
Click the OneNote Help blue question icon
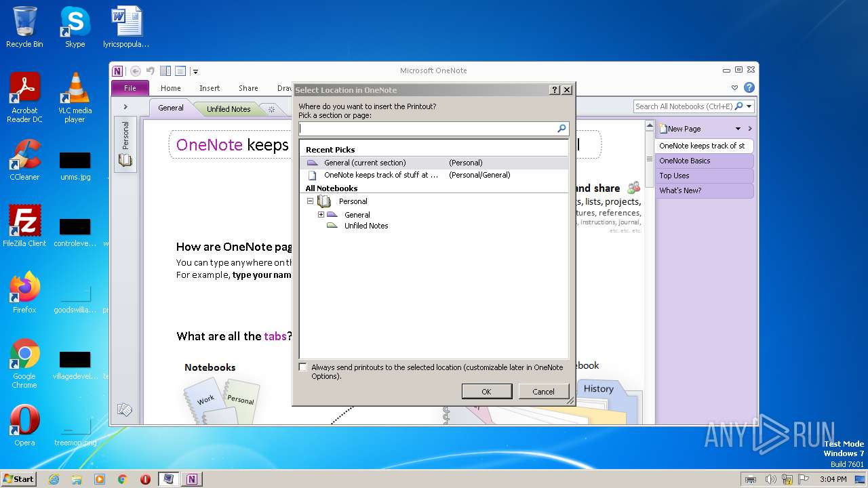point(749,87)
